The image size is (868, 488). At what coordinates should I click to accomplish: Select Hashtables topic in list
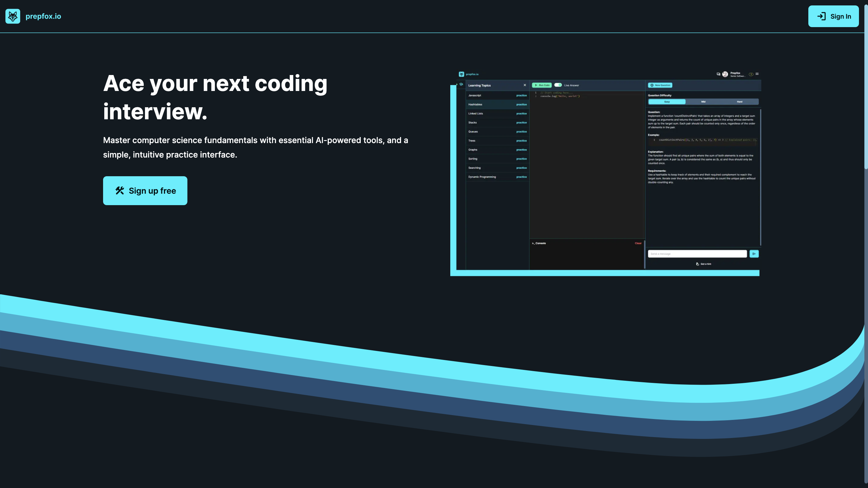pyautogui.click(x=475, y=105)
